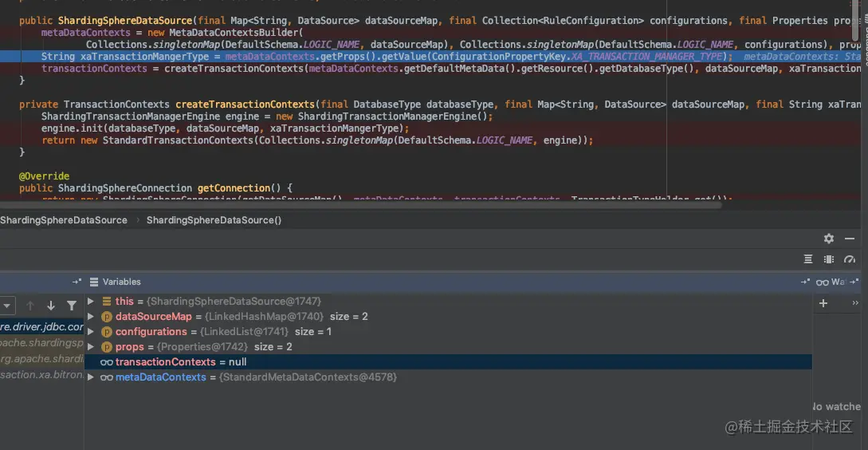
Task: Go to previous frame with up arrow
Action: pyautogui.click(x=30, y=306)
